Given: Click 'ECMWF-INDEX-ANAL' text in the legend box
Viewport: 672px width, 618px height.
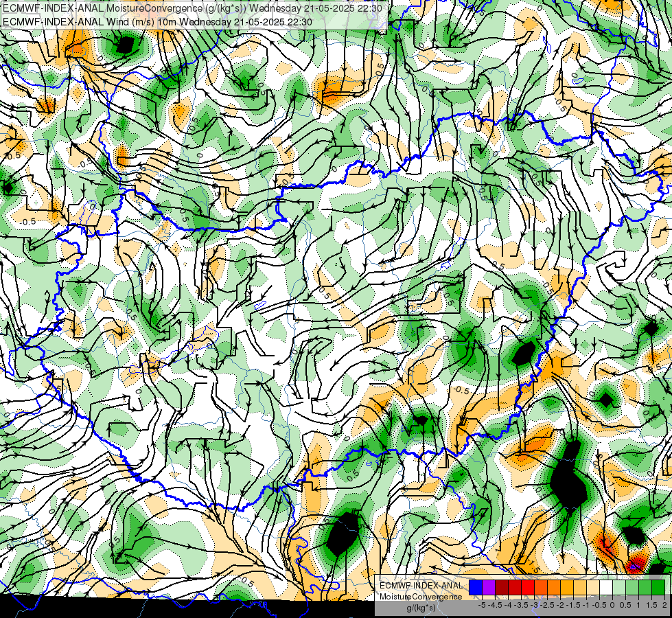Looking at the screenshot, I should coord(421,586).
